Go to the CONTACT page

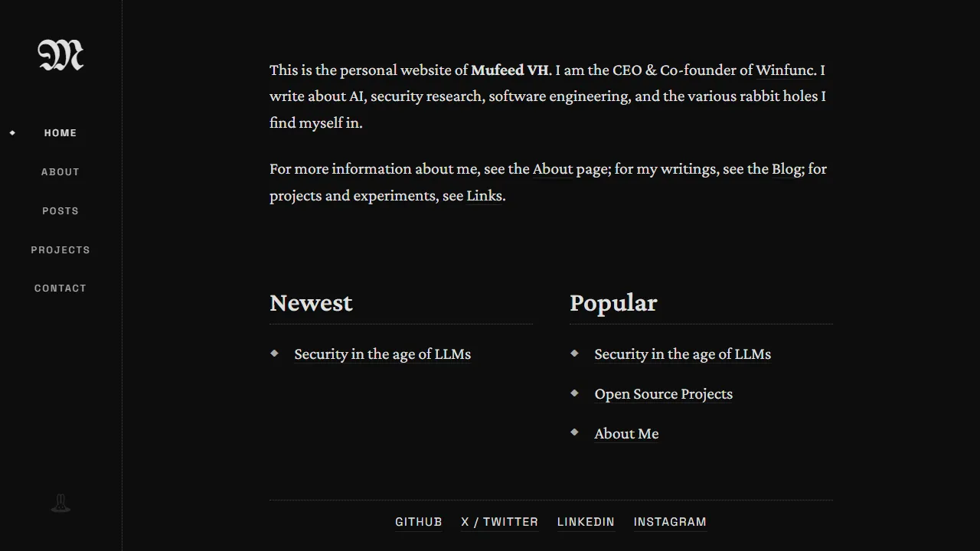[x=60, y=288]
